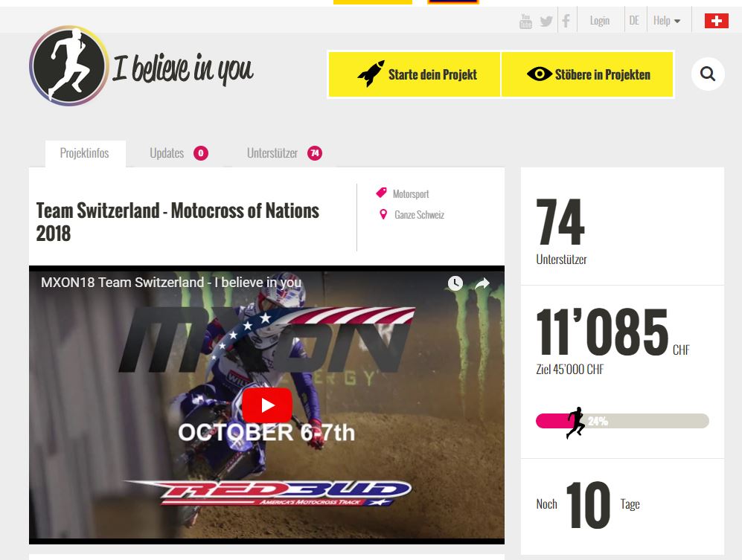Click Starte dein Projekt button
Viewport: 742px width, 560px height.
click(415, 74)
